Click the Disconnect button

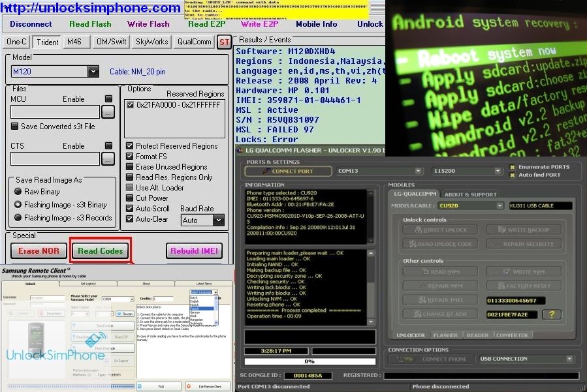[x=31, y=24]
